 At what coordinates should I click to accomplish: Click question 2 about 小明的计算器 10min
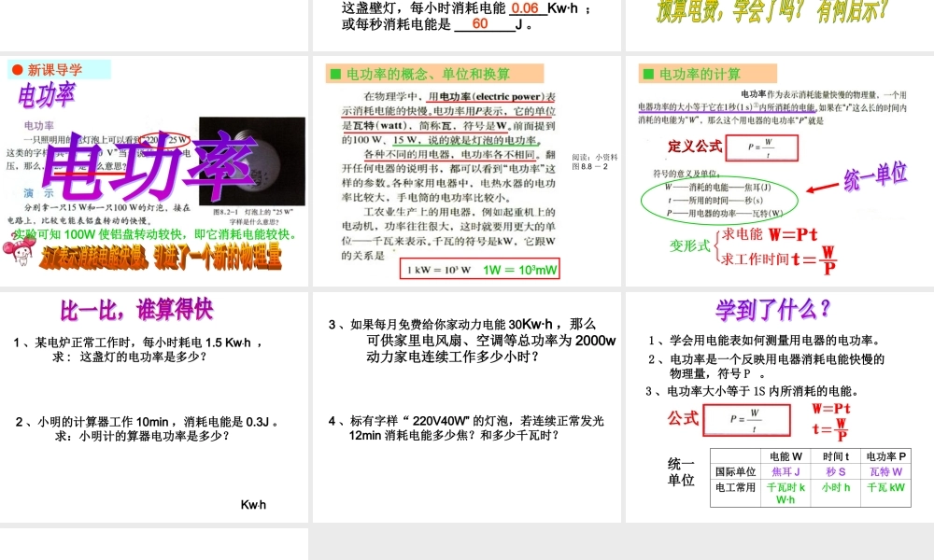(x=147, y=428)
